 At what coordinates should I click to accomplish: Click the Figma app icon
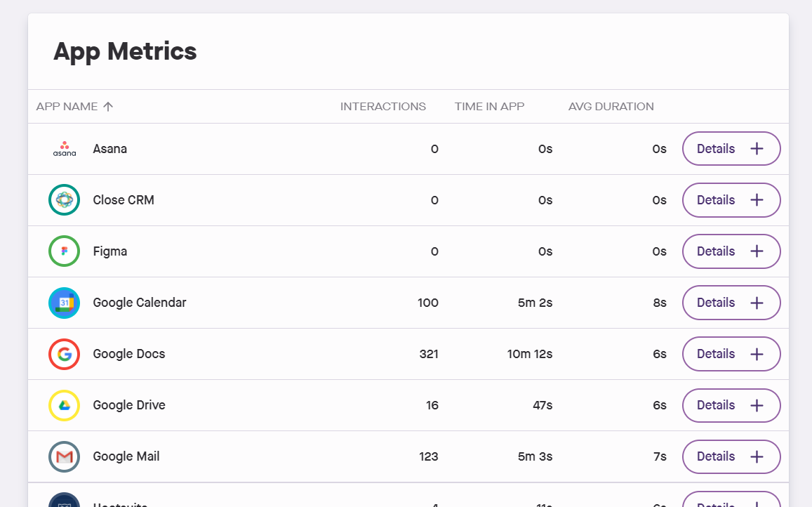65,251
